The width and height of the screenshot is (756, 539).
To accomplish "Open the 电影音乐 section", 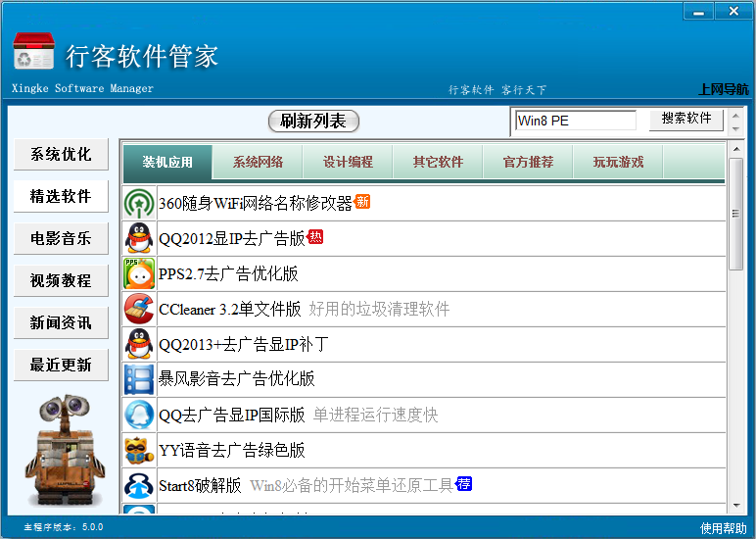I will pyautogui.click(x=61, y=238).
